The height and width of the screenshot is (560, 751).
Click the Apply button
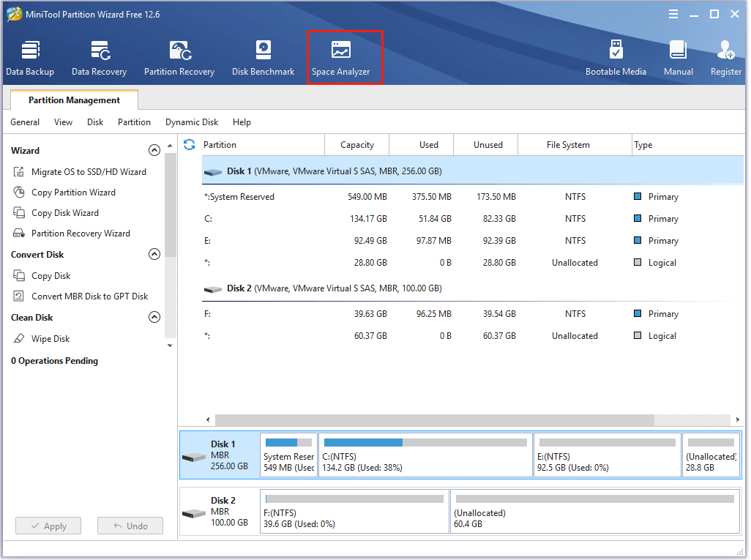(x=48, y=526)
